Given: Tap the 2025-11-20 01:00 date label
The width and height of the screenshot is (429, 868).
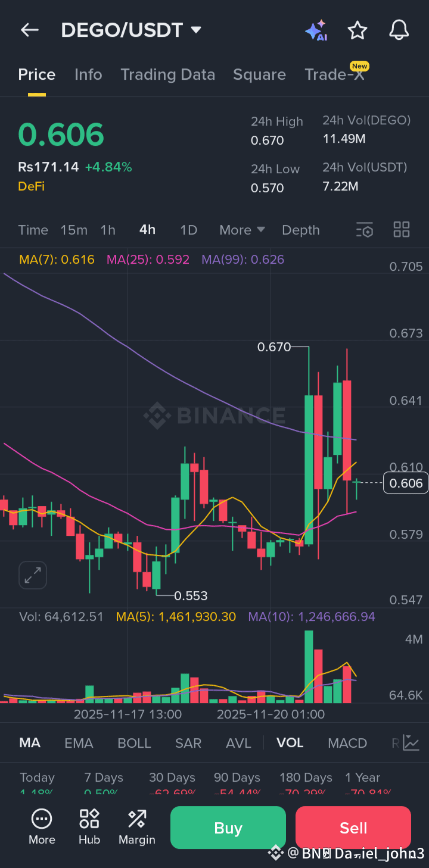Looking at the screenshot, I should pos(271,714).
